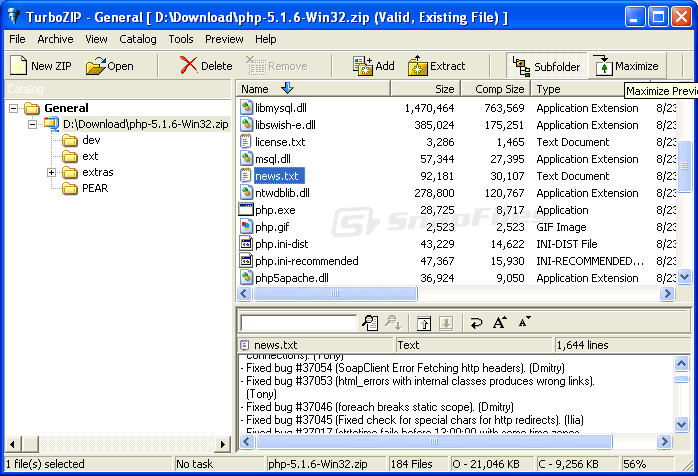The image size is (698, 476).
Task: Click the catalog pane scroll left arrow
Action: pos(12,444)
